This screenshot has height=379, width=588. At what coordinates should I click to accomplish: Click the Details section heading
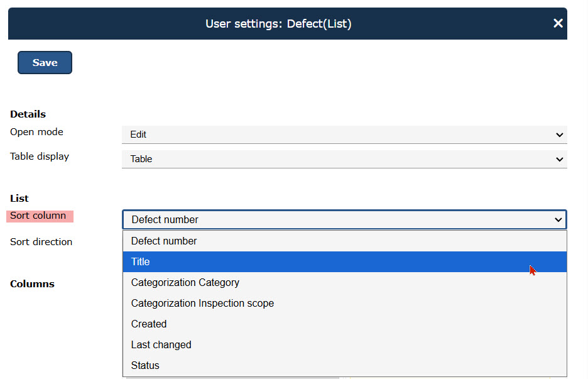pyautogui.click(x=28, y=114)
